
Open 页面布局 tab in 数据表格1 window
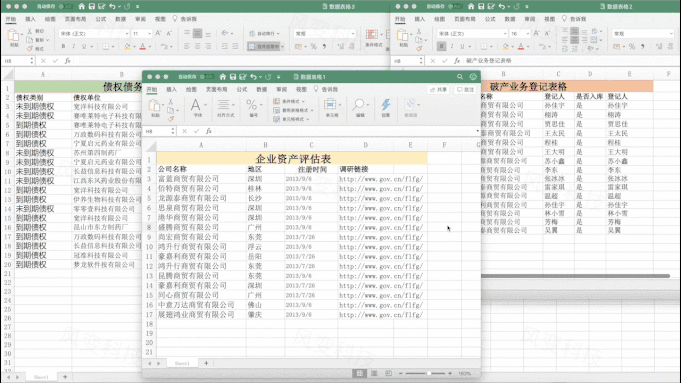tap(216, 89)
